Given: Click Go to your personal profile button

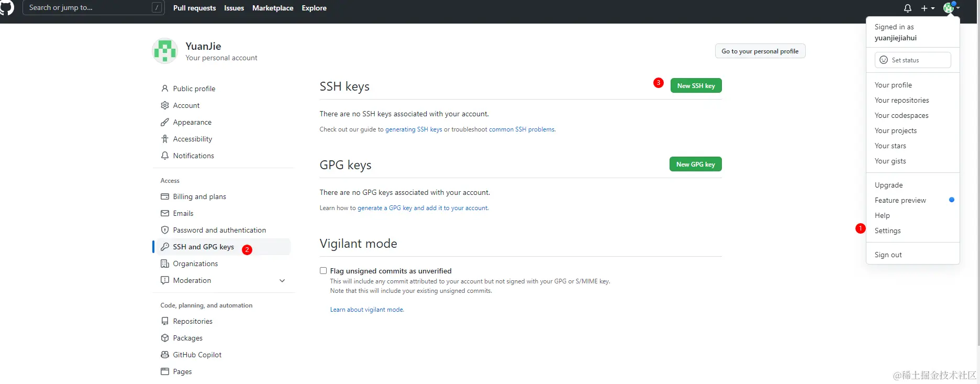Looking at the screenshot, I should [760, 51].
